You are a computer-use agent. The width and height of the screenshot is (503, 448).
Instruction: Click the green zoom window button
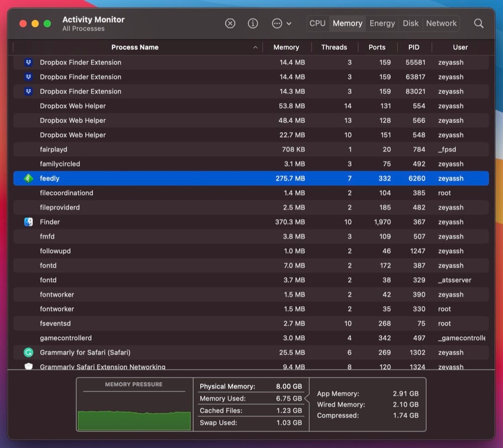(47, 24)
